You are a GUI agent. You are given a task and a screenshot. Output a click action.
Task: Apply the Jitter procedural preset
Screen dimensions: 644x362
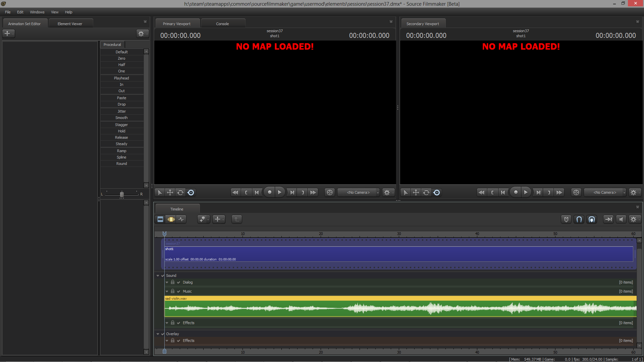point(121,111)
